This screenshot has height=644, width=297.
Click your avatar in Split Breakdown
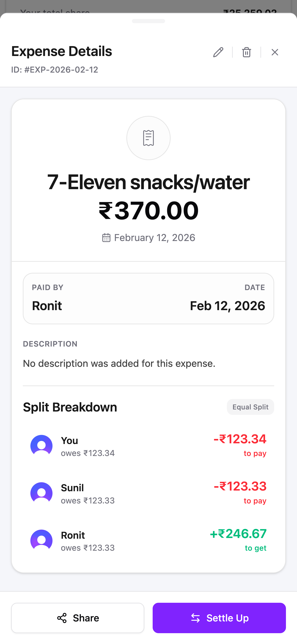[x=41, y=446]
